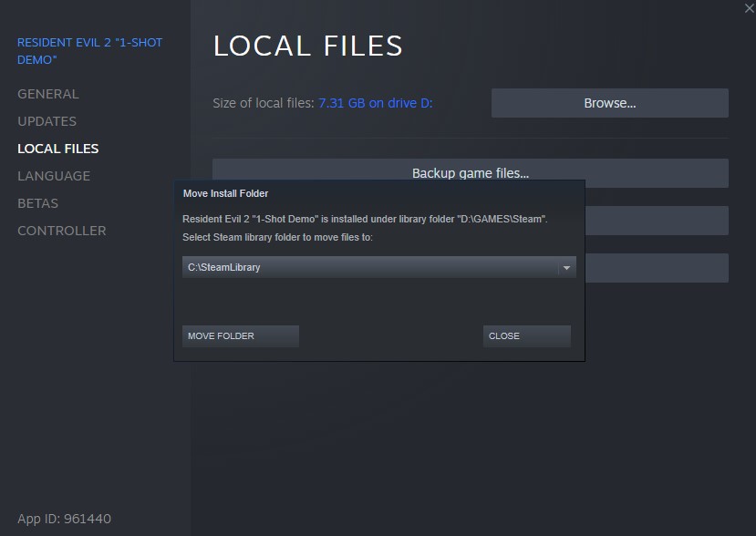Select the LOCAL FILES tab
This screenshot has height=536, width=756.
point(57,149)
